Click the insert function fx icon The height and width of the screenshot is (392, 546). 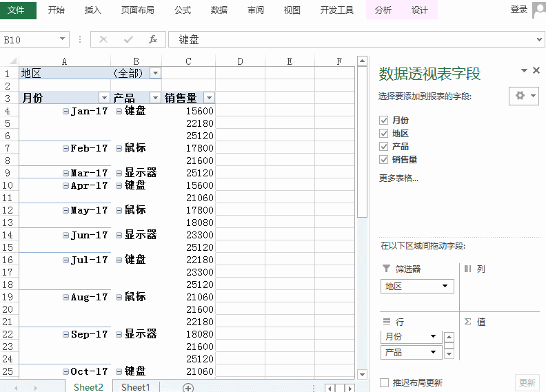pos(153,40)
